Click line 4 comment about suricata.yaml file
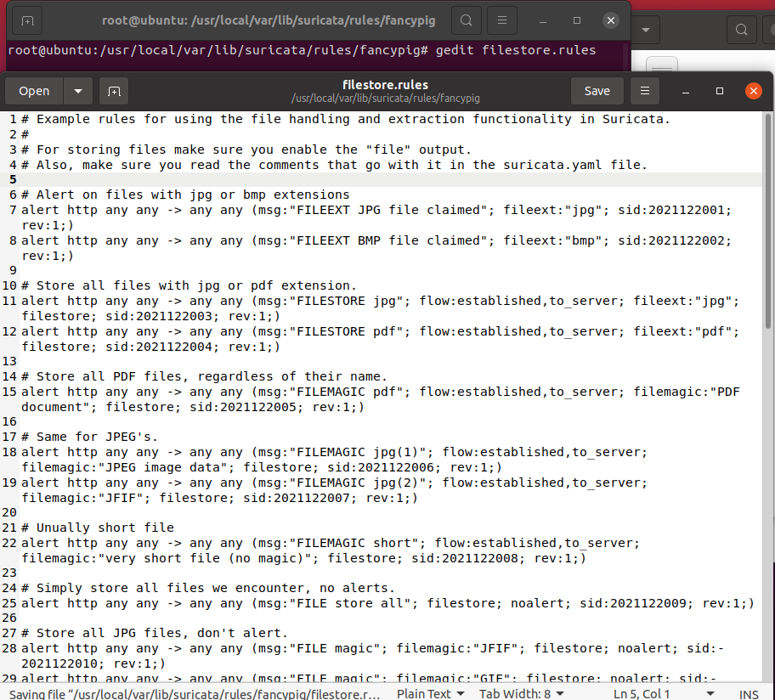Viewport: 775px width, 700px height. click(335, 165)
